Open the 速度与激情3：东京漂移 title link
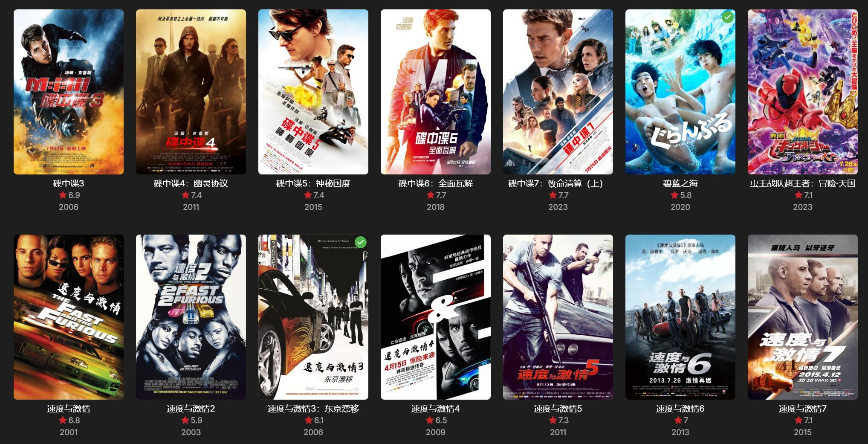868x444 pixels. click(x=313, y=409)
